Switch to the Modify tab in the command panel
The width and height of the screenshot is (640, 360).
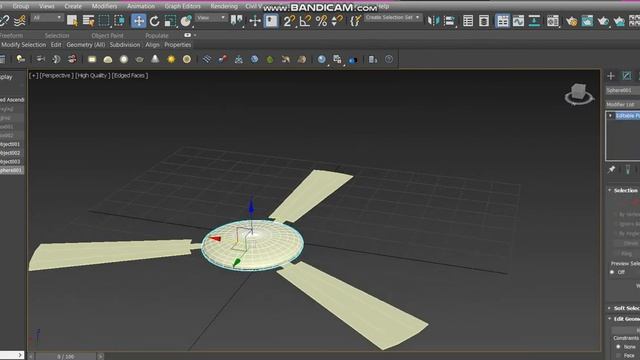[627, 76]
